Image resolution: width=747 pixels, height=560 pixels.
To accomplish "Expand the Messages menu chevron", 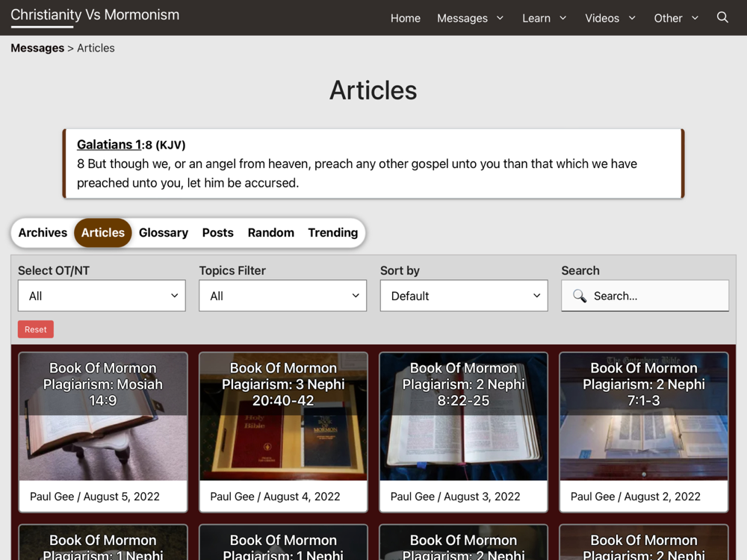I will coord(500,18).
